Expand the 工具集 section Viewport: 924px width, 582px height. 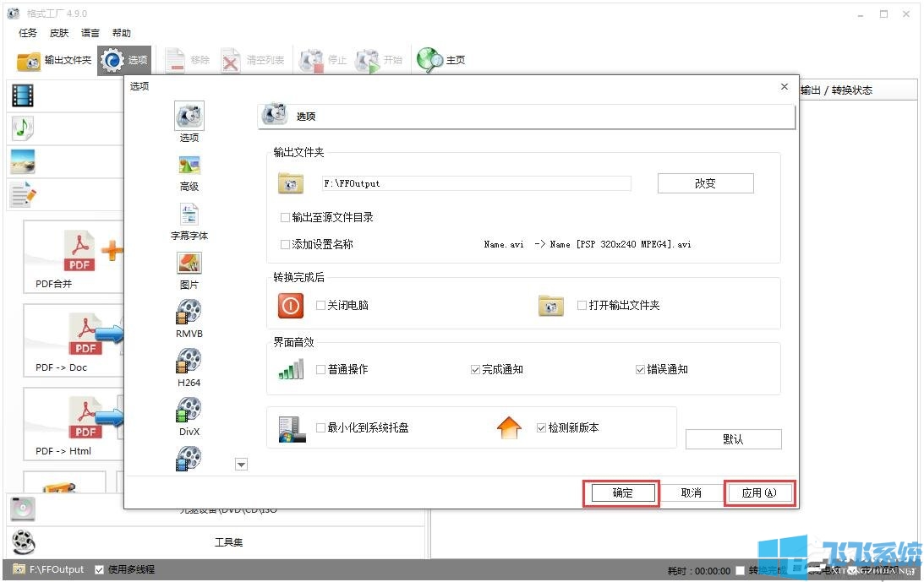229,543
